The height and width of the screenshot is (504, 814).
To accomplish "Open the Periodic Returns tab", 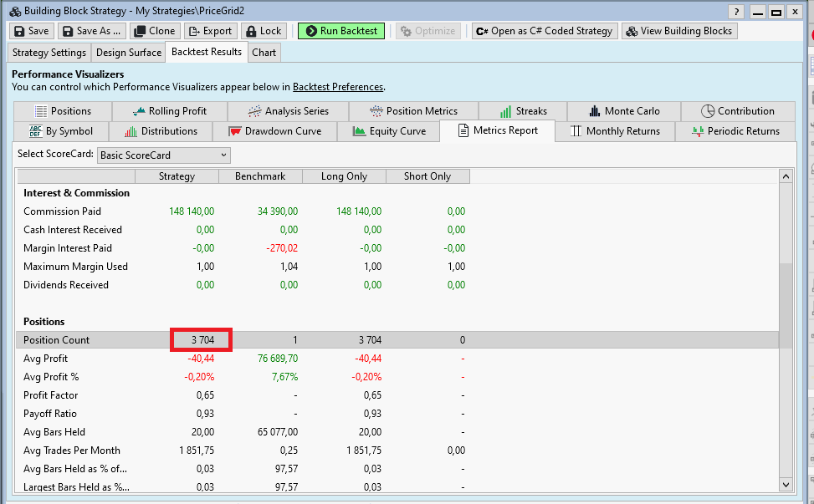I will 735,131.
